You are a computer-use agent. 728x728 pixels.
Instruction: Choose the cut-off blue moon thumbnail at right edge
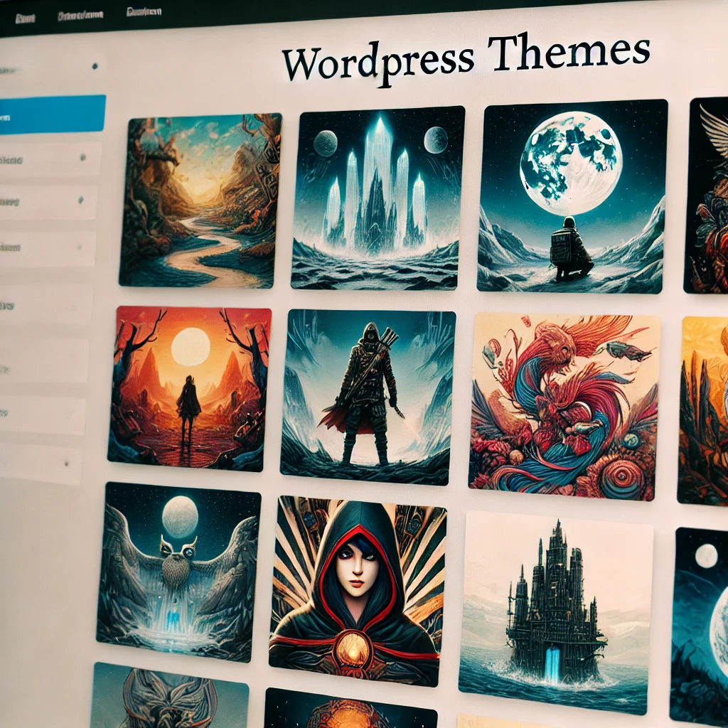[700, 625]
